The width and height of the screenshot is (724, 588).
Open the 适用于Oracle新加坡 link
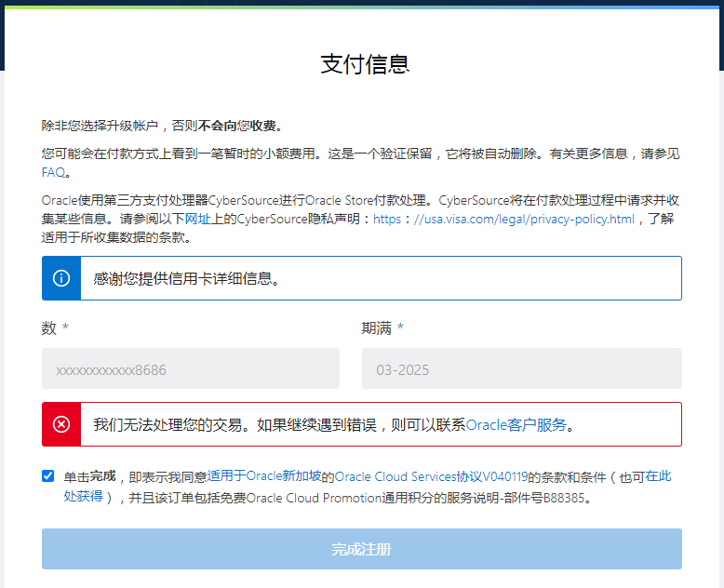click(264, 476)
